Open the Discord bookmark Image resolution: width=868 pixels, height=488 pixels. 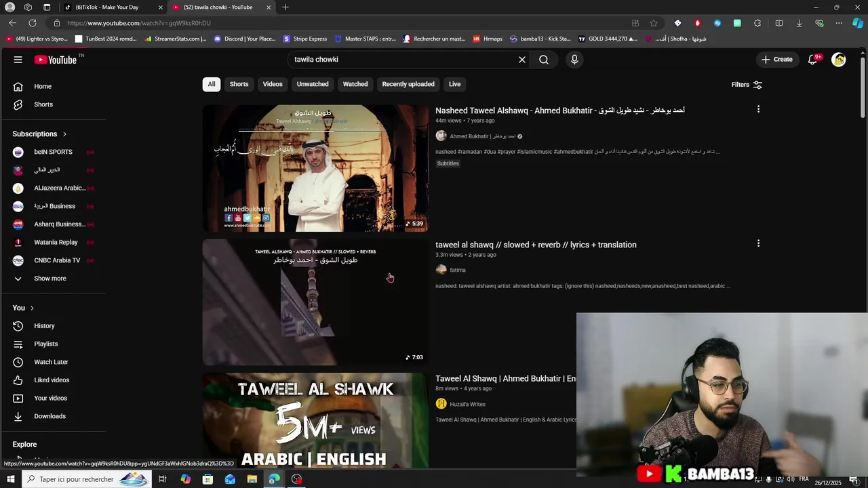[x=245, y=39]
